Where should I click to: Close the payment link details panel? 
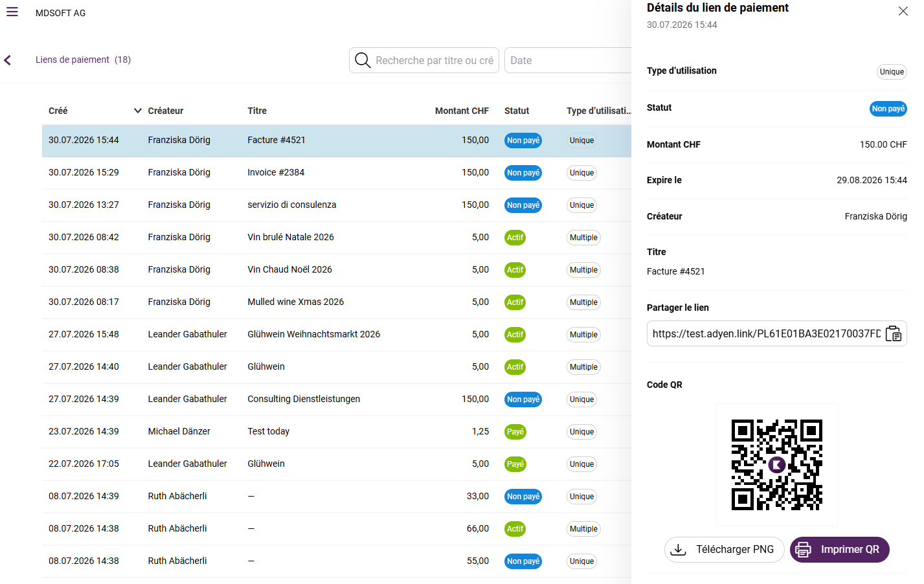tap(903, 11)
